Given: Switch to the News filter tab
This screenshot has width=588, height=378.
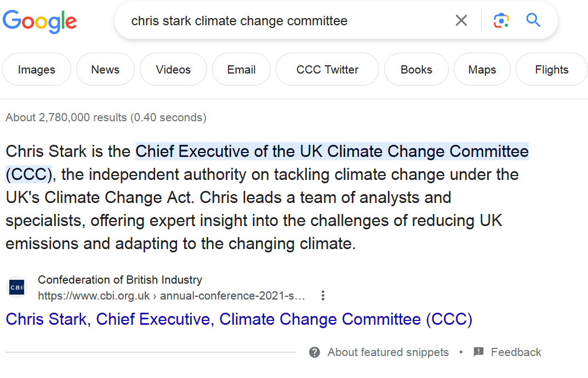Looking at the screenshot, I should tap(105, 70).
